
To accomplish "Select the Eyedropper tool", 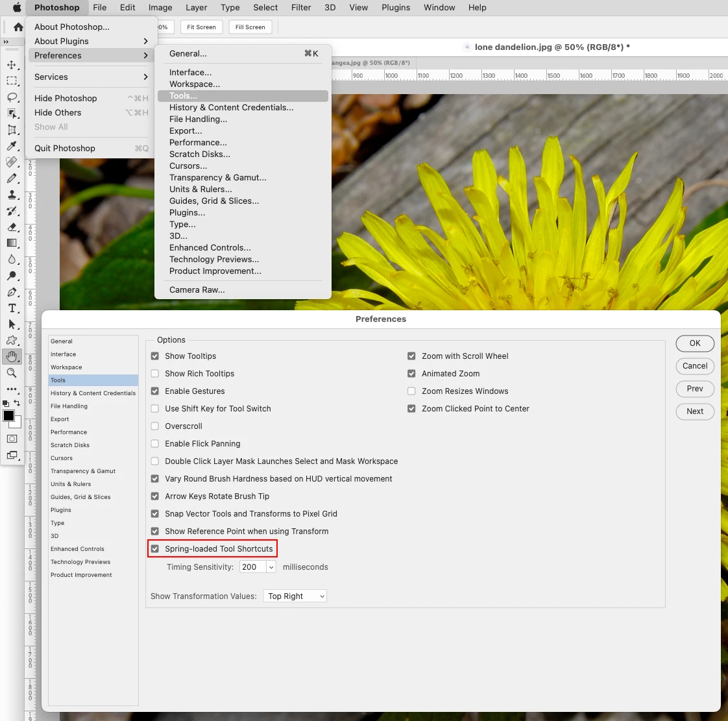I will [12, 146].
